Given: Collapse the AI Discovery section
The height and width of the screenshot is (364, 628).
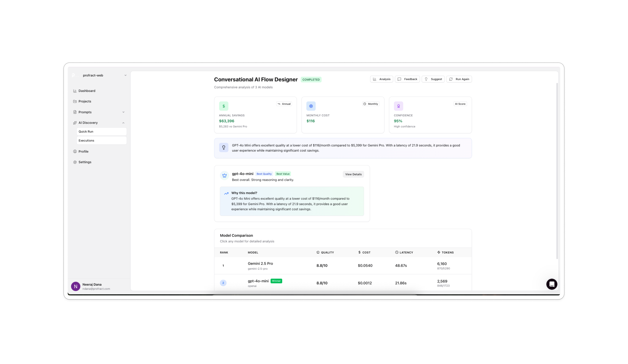Looking at the screenshot, I should tap(123, 122).
